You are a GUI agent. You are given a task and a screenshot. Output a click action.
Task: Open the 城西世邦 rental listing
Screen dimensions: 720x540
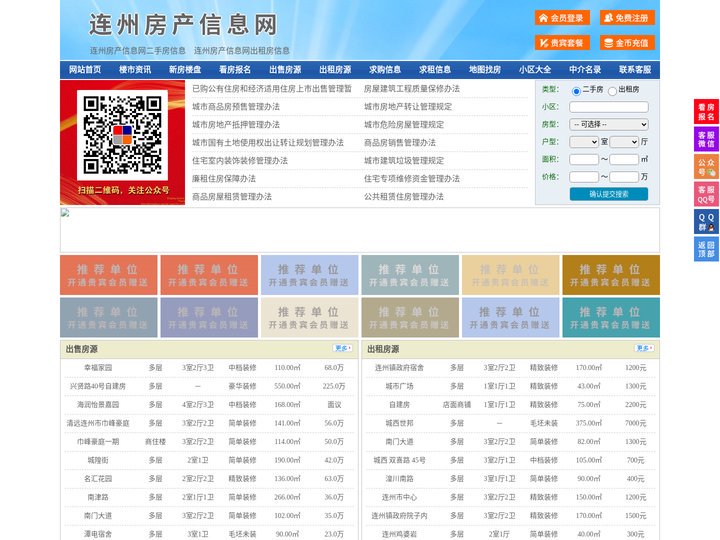coord(399,423)
